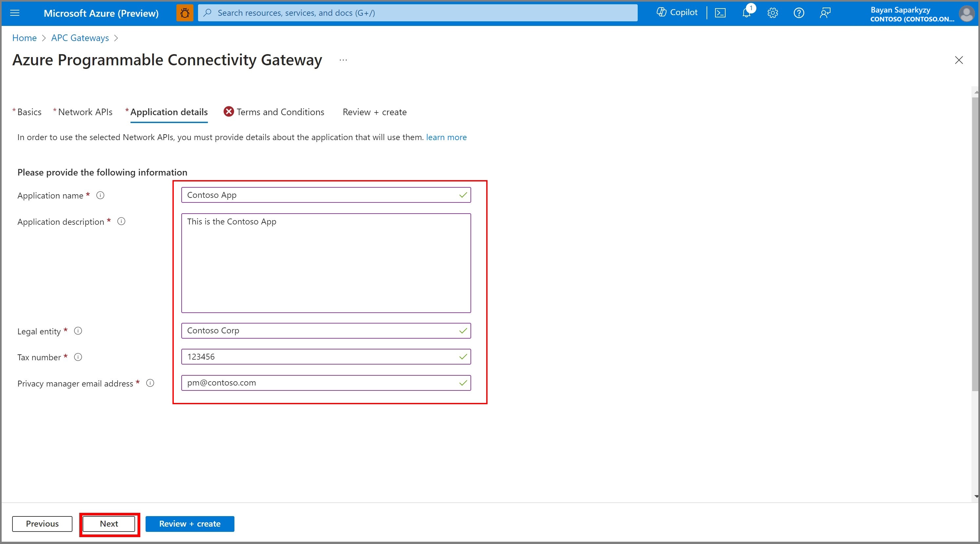This screenshot has height=544, width=980.
Task: Edit the Application description text area
Action: [x=326, y=263]
